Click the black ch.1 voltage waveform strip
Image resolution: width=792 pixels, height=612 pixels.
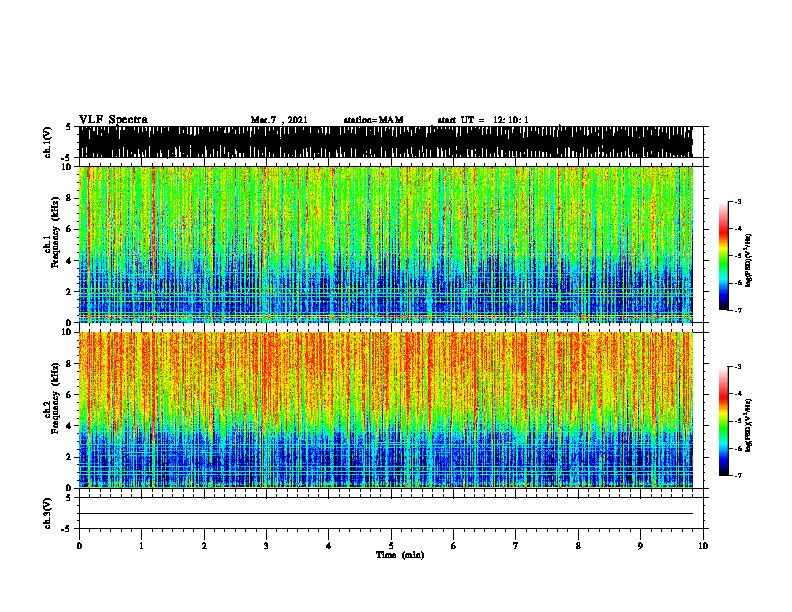click(385, 142)
